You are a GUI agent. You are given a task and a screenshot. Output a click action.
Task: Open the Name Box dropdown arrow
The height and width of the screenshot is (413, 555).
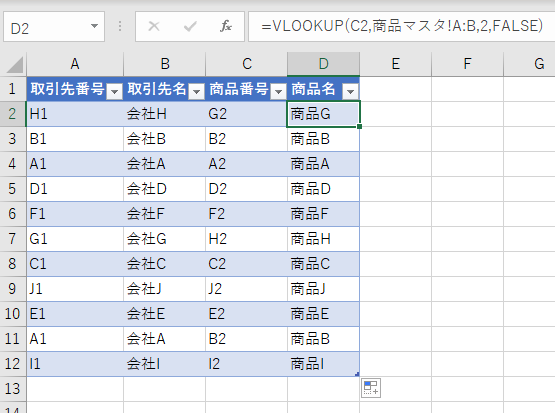[x=94, y=26]
